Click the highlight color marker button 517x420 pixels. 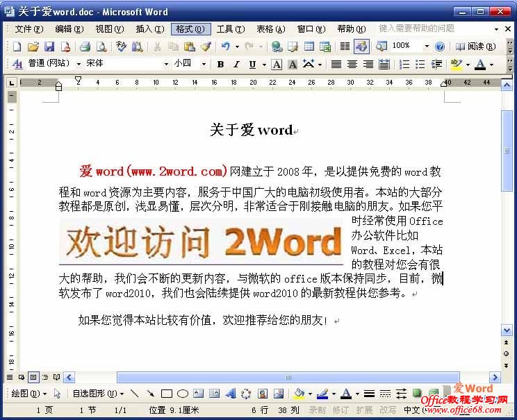coord(457,65)
